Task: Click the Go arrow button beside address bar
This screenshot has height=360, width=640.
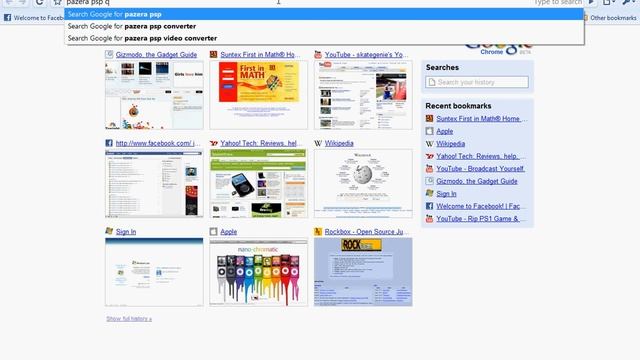Action: pos(591,2)
